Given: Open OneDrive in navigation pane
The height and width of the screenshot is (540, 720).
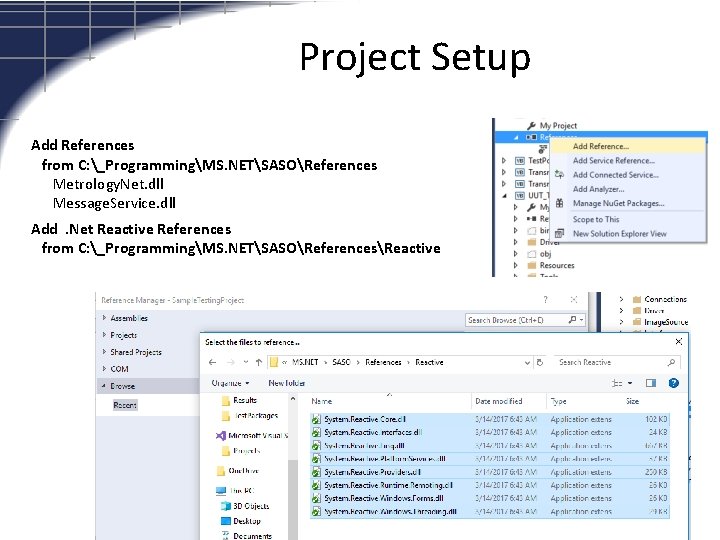Looking at the screenshot, I should [x=237, y=471].
